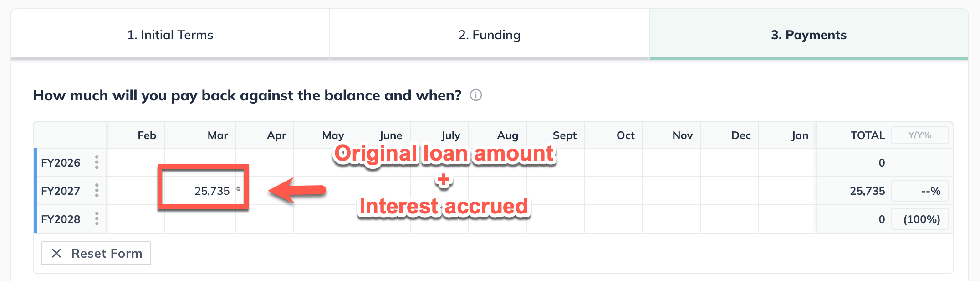Select the Payments tab
The image size is (980, 281).
(809, 35)
